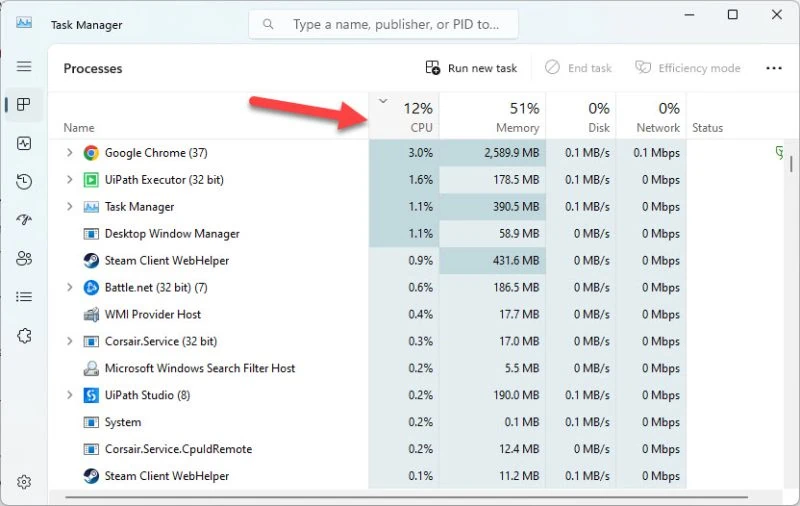800x506 pixels.
Task: Expand the Battle.net (32 bit) (7) group
Action: pos(69,288)
